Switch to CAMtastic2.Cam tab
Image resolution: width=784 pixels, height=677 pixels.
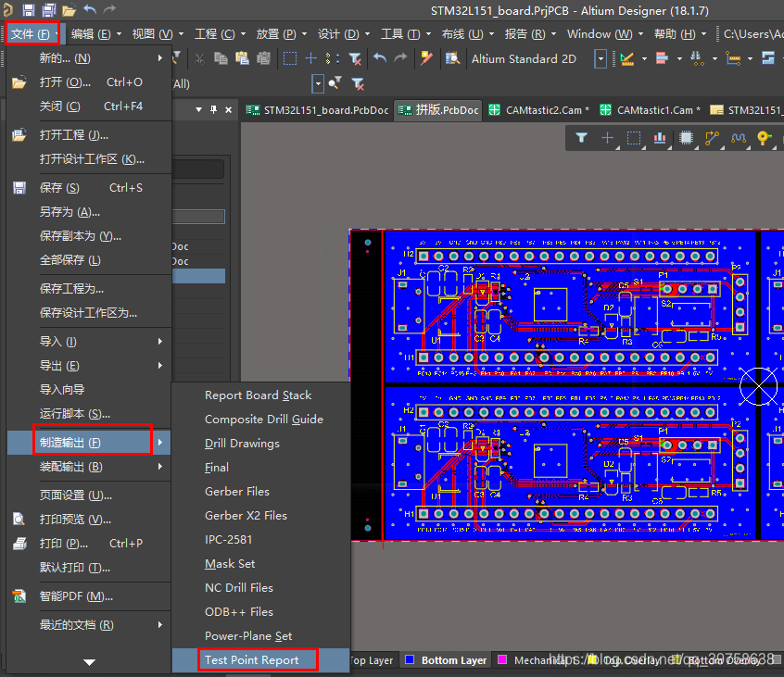click(539, 110)
